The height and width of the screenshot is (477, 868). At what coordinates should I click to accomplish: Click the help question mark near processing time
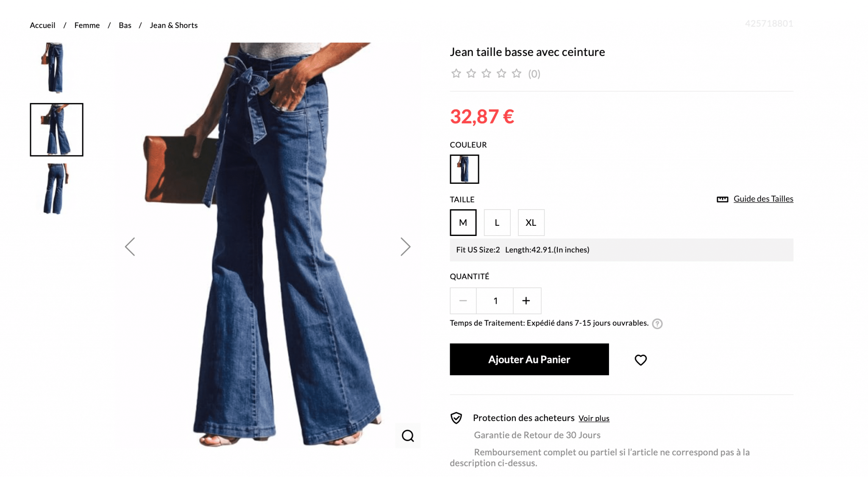[x=657, y=324]
